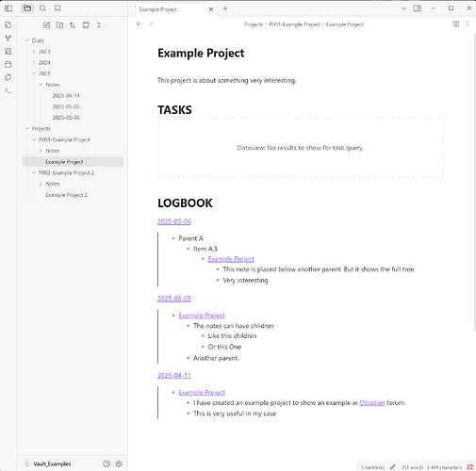The height and width of the screenshot is (471, 476).
Task: Open the Obsidian forum link
Action: tap(372, 402)
